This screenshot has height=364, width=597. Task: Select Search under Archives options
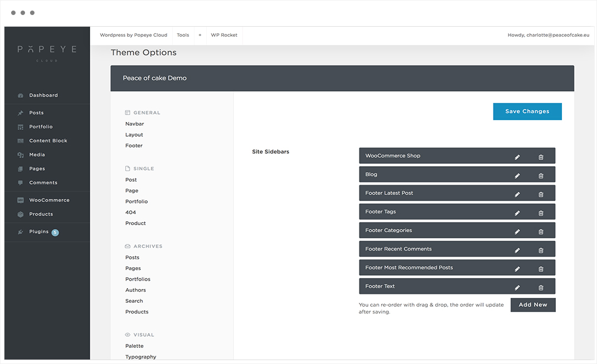(x=135, y=301)
